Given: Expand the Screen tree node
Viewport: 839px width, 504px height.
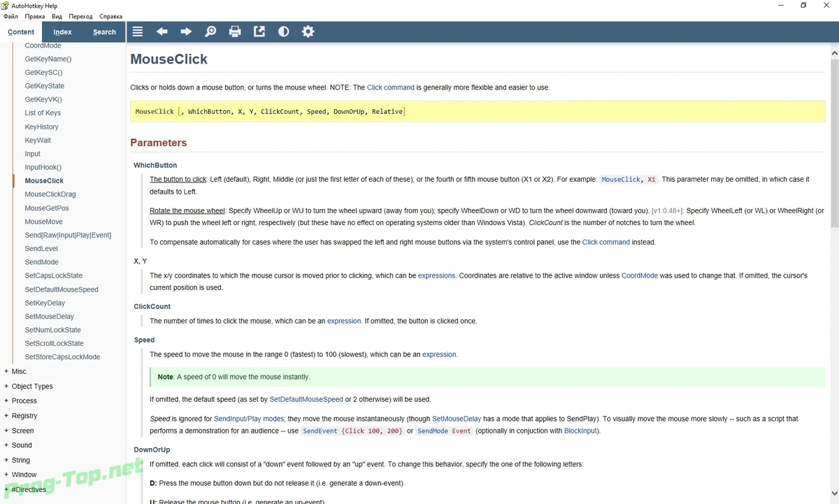Looking at the screenshot, I should (6, 431).
